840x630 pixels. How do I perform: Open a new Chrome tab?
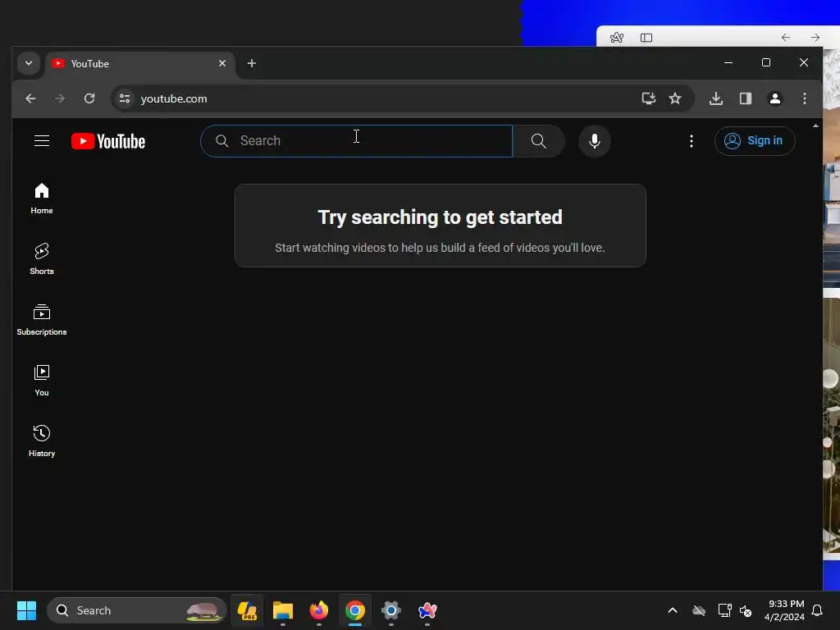point(251,63)
